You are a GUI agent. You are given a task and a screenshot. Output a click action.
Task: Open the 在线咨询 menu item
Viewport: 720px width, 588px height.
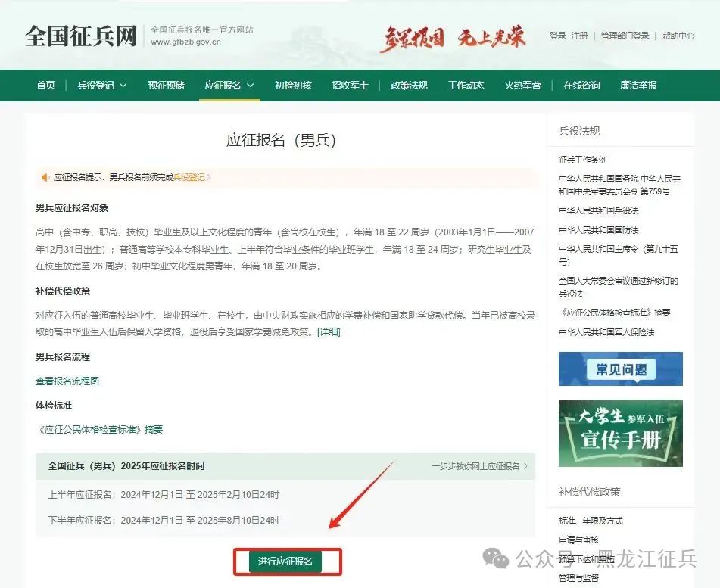[581, 86]
